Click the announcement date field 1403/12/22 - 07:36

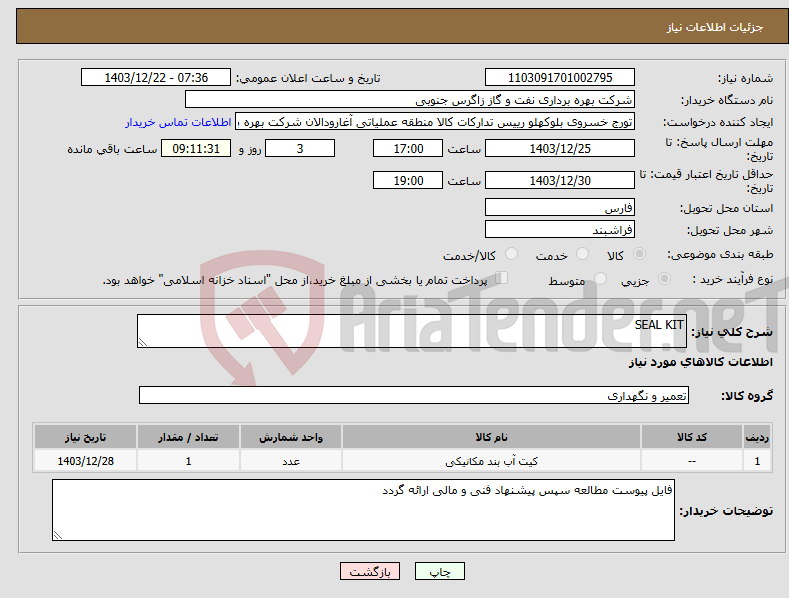(x=156, y=78)
